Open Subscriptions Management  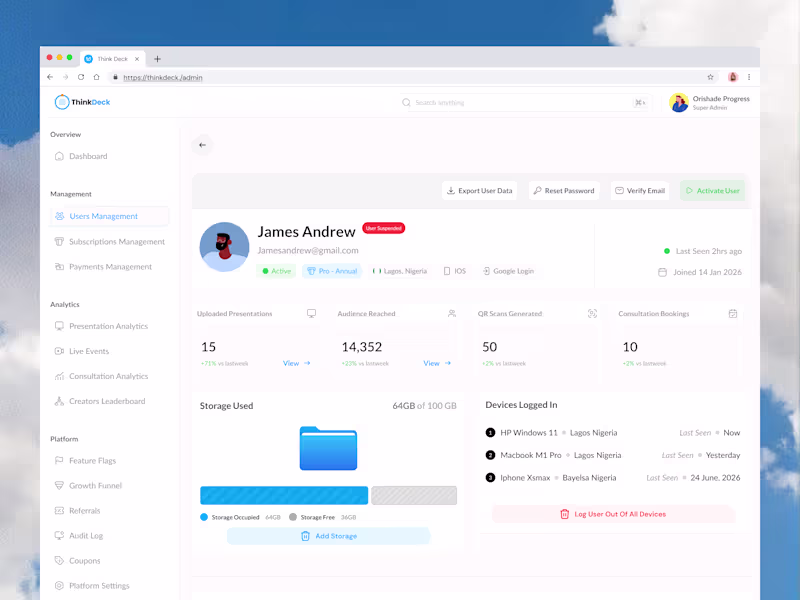coord(109,241)
